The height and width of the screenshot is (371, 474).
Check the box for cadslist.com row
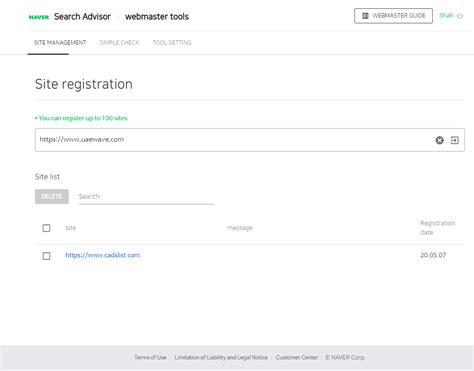click(46, 256)
